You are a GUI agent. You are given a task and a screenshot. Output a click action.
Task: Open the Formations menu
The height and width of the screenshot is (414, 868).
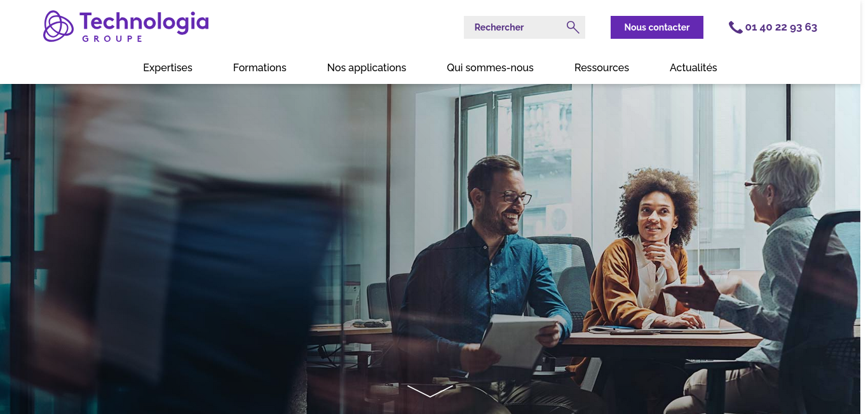coord(260,67)
